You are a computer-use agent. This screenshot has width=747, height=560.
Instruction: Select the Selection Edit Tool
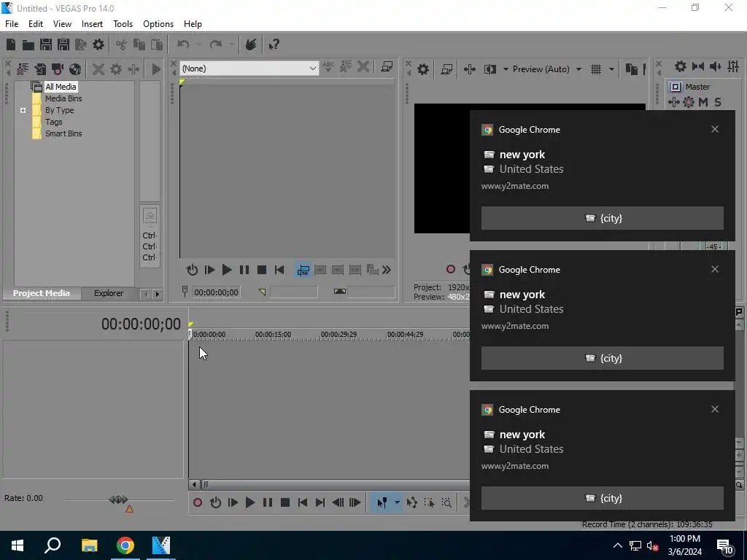[429, 502]
